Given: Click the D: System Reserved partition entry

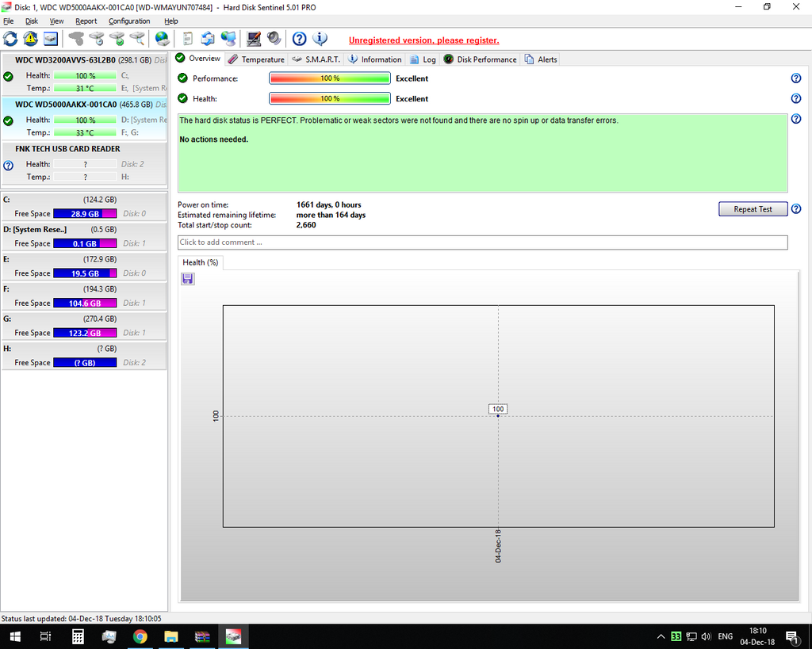Looking at the screenshot, I should (x=84, y=236).
